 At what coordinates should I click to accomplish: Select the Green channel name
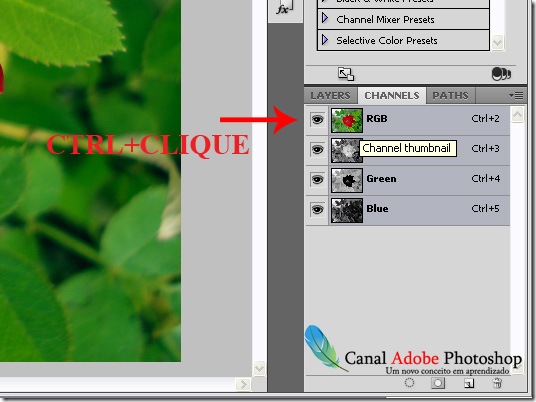click(x=381, y=178)
